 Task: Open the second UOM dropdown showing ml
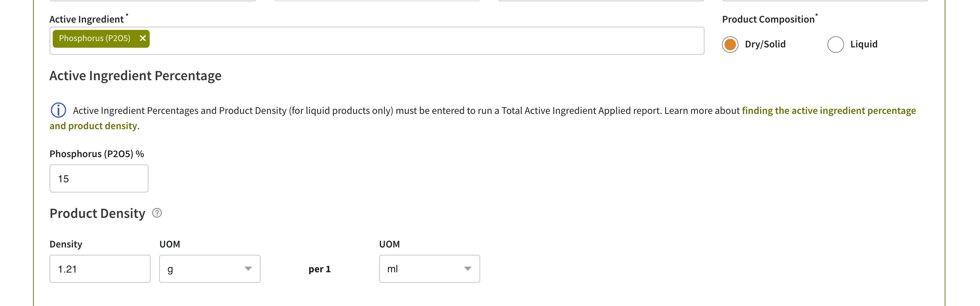(x=429, y=269)
